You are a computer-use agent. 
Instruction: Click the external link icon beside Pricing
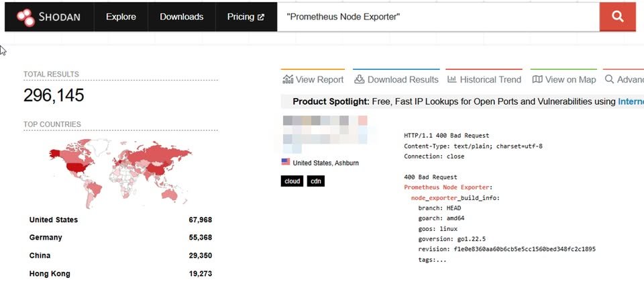point(260,17)
